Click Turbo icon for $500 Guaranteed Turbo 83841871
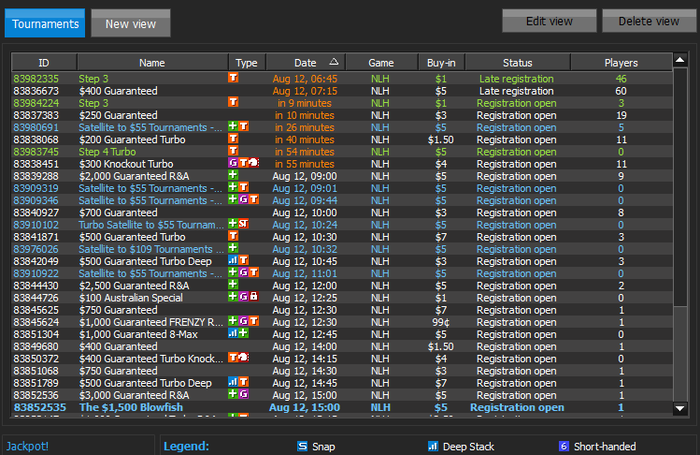The height and width of the screenshot is (455, 700). tap(233, 236)
